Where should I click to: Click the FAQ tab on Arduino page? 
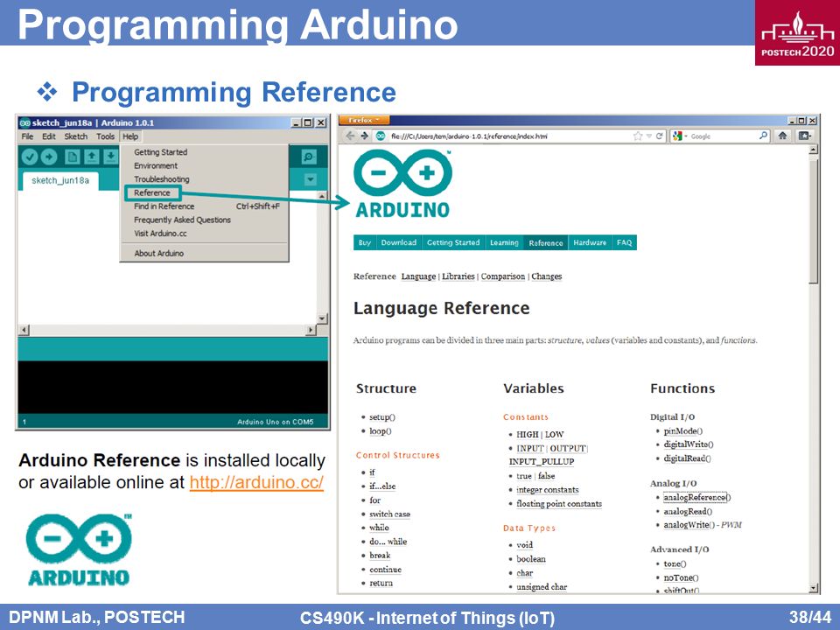[624, 242]
